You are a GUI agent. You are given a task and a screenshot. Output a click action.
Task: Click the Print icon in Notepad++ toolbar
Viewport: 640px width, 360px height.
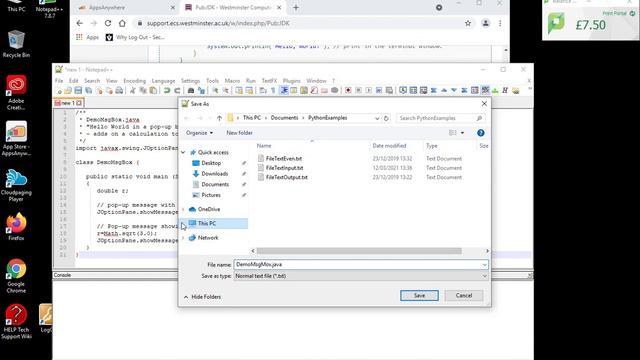(x=119, y=91)
